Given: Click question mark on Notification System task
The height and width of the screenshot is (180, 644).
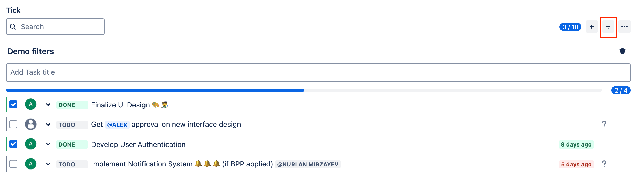Looking at the screenshot, I should pyautogui.click(x=604, y=164).
